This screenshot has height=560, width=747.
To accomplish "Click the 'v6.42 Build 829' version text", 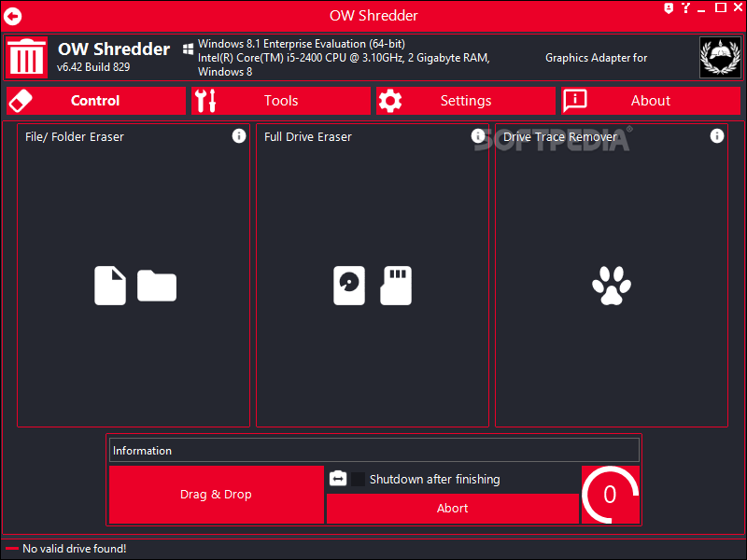I will (93, 67).
